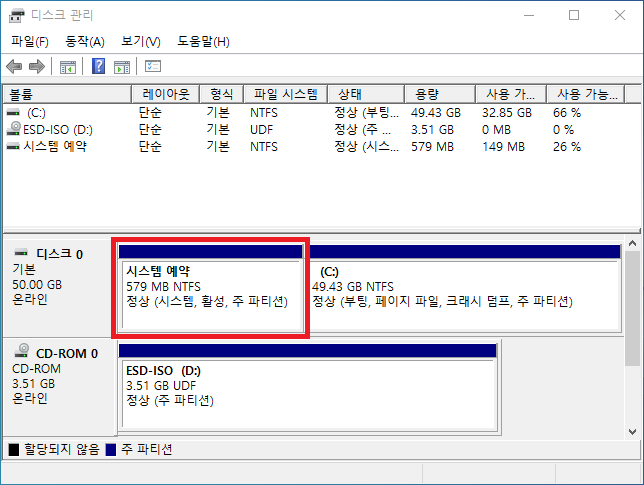This screenshot has width=644, height=485.
Task: Click the navy 주 파티션 legend swatch
Action: tap(111, 450)
